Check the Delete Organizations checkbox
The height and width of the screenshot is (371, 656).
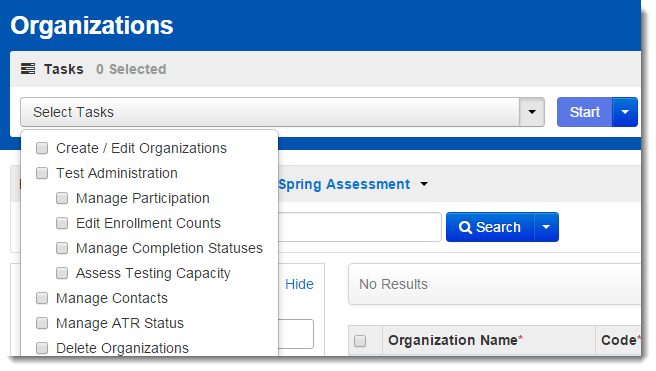pyautogui.click(x=42, y=348)
